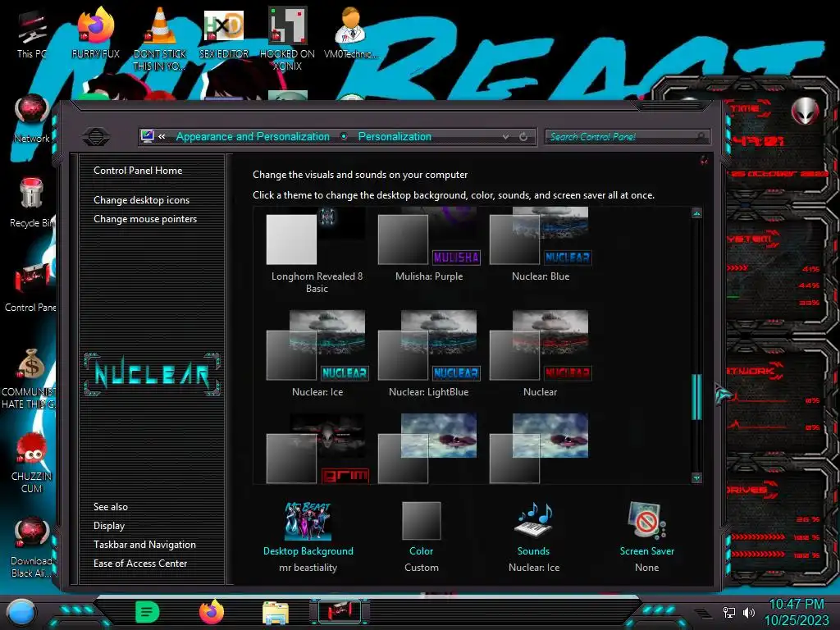Open Change mouse pointers link
Image resolution: width=840 pixels, height=630 pixels.
pos(145,218)
